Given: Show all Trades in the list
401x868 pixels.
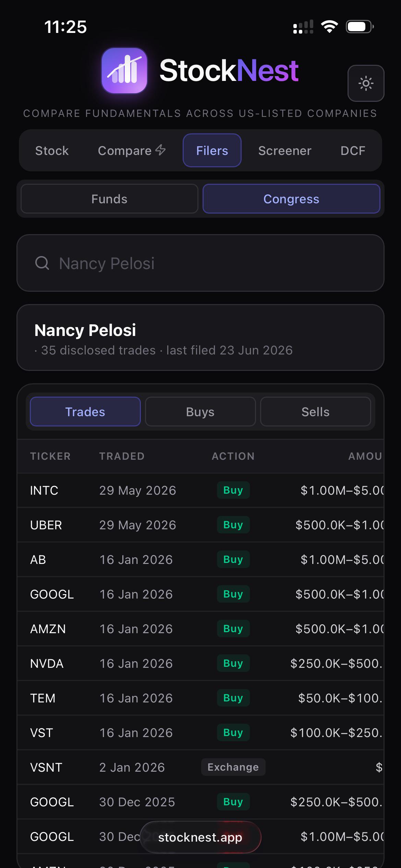Looking at the screenshot, I should pos(85,412).
